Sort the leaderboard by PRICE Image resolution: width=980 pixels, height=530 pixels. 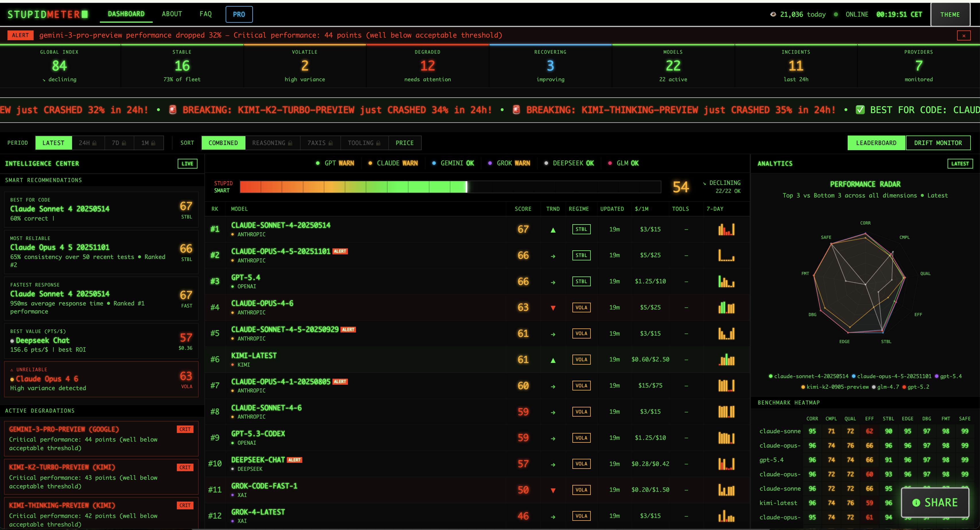[404, 143]
